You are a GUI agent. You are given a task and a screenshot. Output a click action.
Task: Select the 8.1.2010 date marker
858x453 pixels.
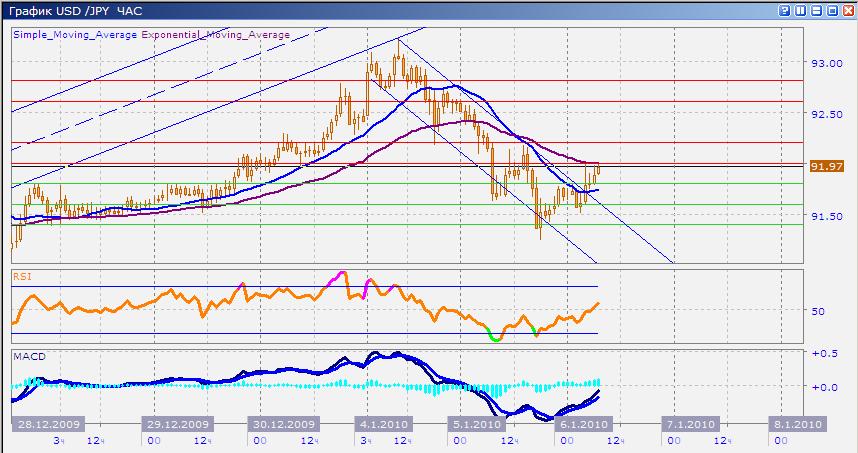797,424
